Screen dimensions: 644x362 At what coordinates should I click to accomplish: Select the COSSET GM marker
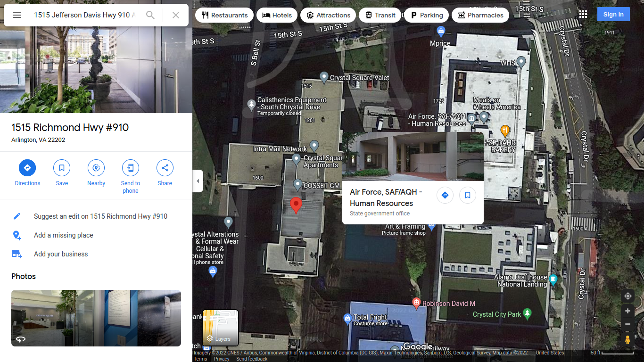[297, 184]
